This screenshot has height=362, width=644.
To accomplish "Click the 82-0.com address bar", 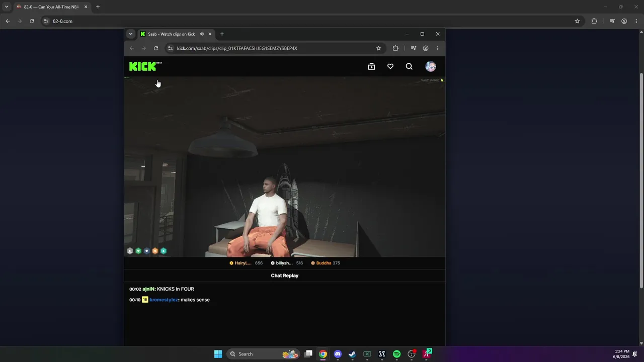I will click(x=312, y=21).
